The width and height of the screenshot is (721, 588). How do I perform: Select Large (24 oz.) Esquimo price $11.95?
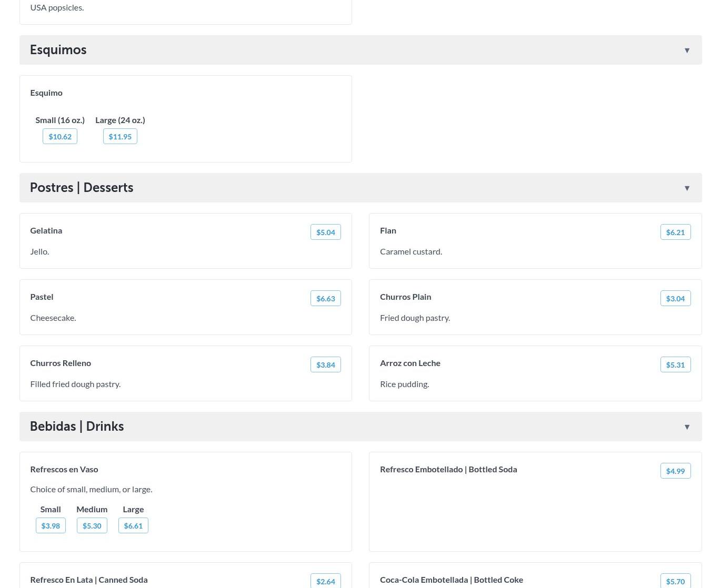coord(120,137)
